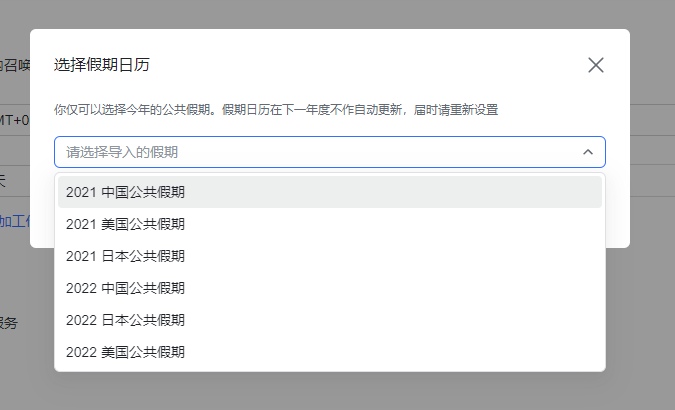
Task: Close the 选择假期日历 dialog with the X
Action: (596, 65)
